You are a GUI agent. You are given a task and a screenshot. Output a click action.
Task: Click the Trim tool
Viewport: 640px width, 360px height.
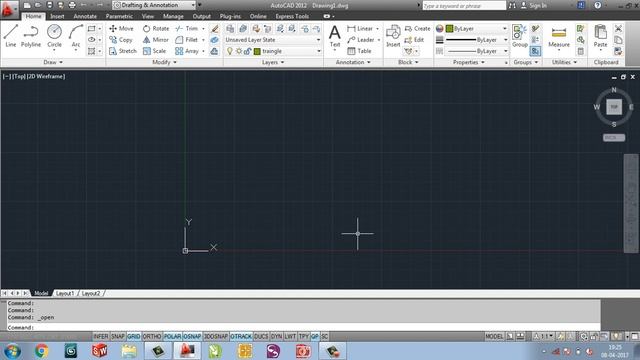(187, 29)
